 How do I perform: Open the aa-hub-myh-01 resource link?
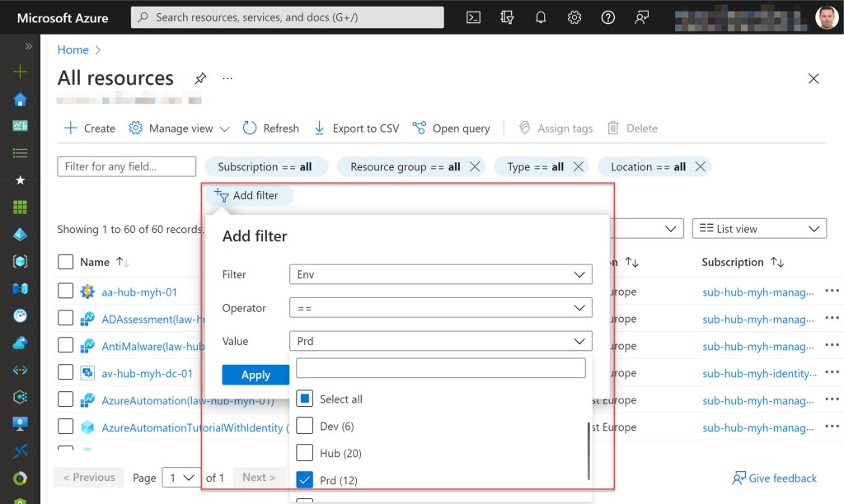point(139,292)
